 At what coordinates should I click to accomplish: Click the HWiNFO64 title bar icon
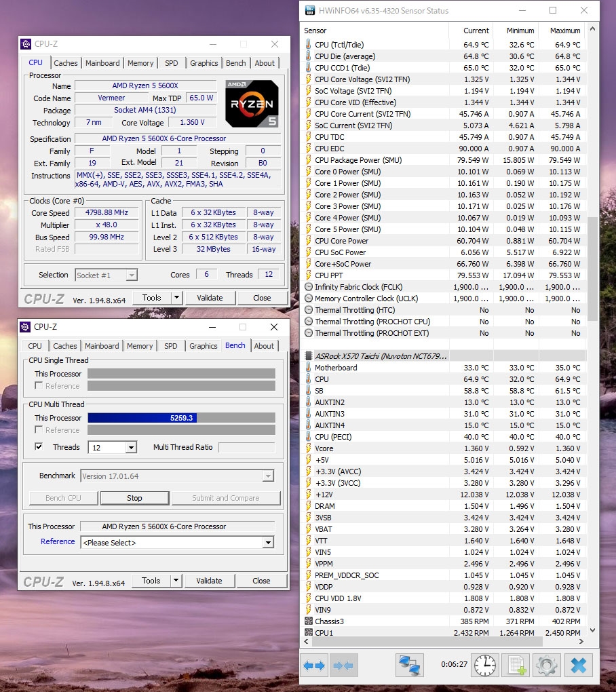(x=309, y=11)
